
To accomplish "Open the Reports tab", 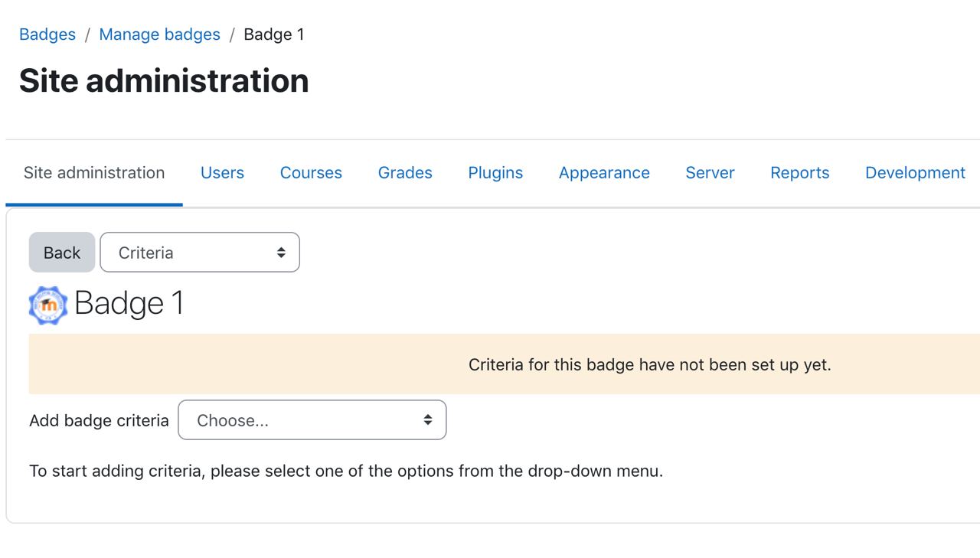I will click(x=799, y=173).
